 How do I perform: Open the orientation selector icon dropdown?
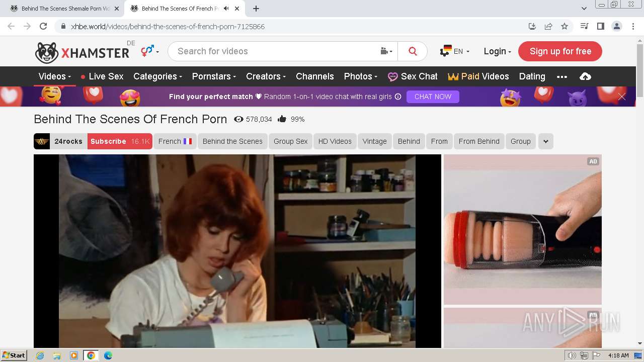pyautogui.click(x=149, y=51)
